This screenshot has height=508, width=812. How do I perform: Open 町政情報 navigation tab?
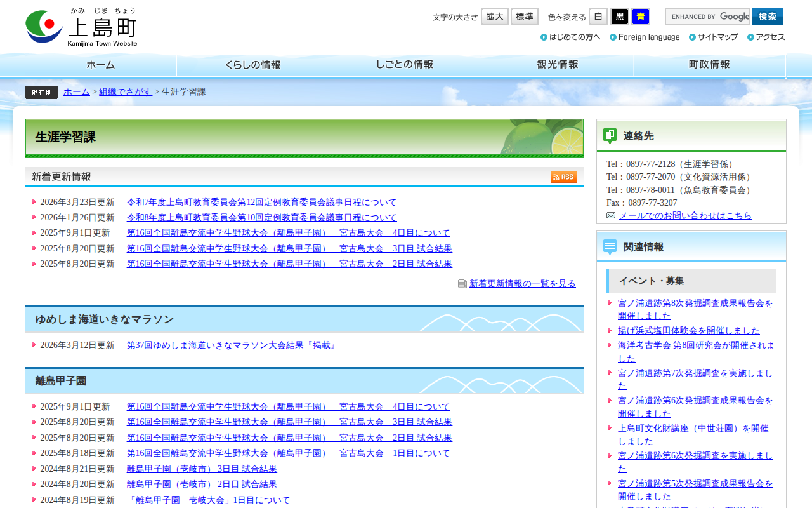pyautogui.click(x=710, y=65)
